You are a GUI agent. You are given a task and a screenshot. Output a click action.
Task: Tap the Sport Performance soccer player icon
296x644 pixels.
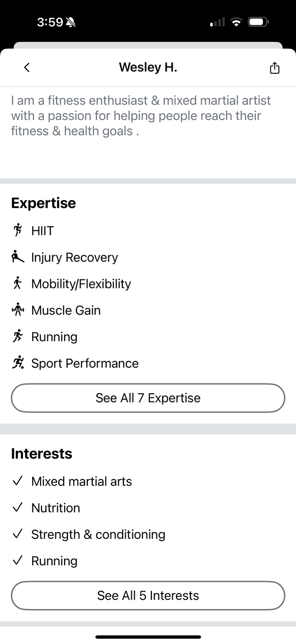click(18, 363)
